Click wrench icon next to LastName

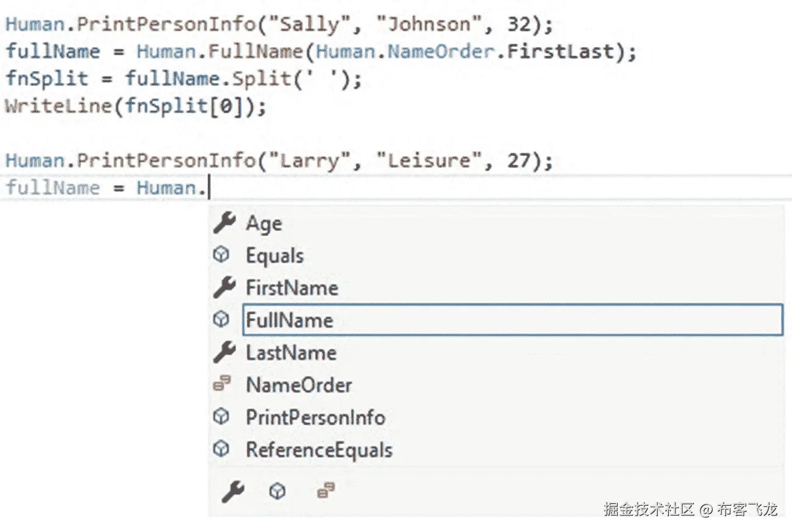pos(224,352)
